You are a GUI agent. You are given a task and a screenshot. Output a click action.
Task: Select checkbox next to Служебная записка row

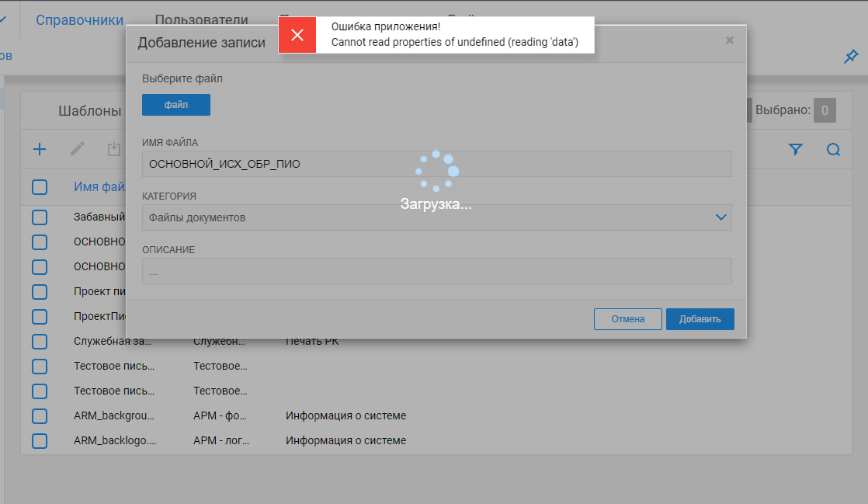(40, 341)
